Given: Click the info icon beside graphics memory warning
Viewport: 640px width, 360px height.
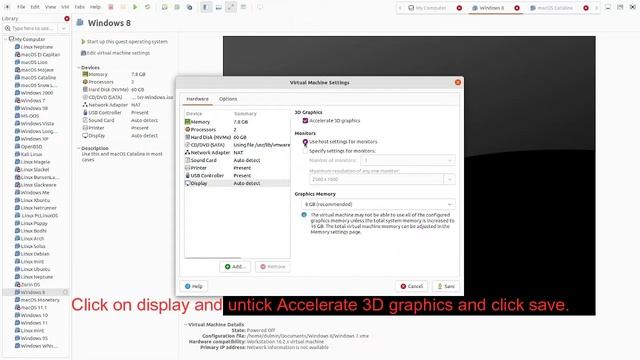Looking at the screenshot, I should [x=304, y=215].
